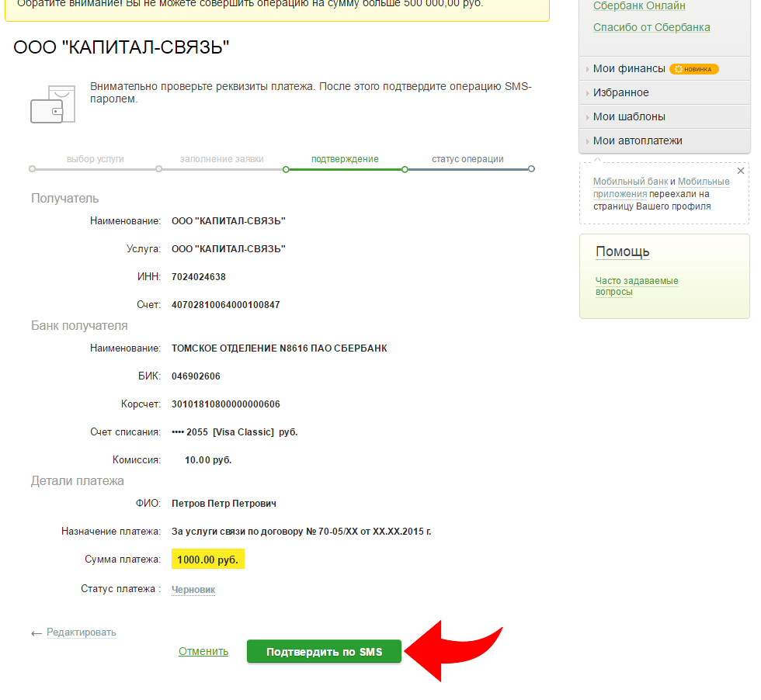Click the highlighted amount 1000.00 руб.
The height and width of the screenshot is (700, 761).
coord(208,560)
